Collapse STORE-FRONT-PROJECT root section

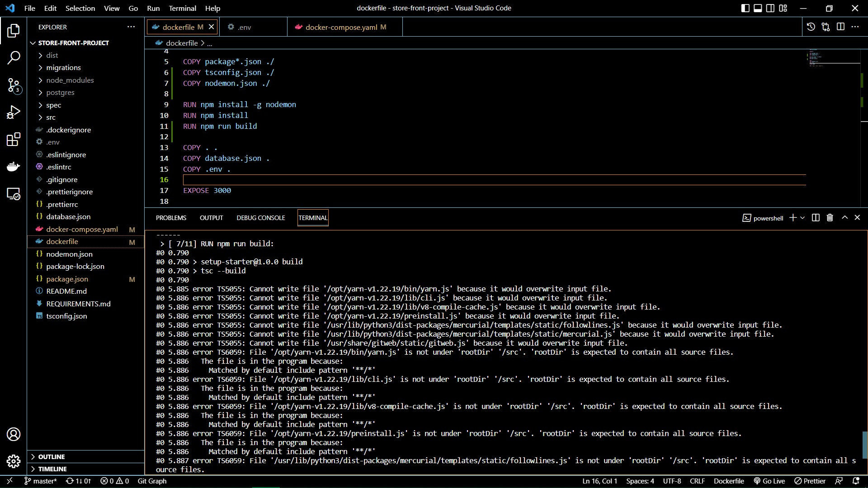(x=73, y=43)
